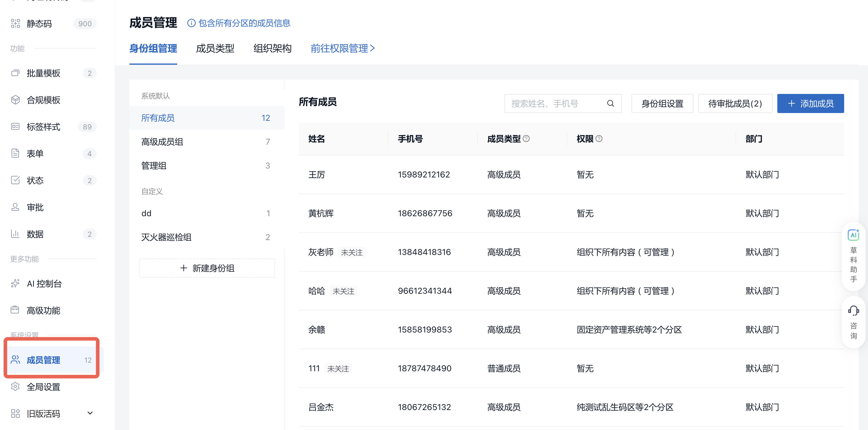Click the 全局设置 gear icon

click(15, 386)
